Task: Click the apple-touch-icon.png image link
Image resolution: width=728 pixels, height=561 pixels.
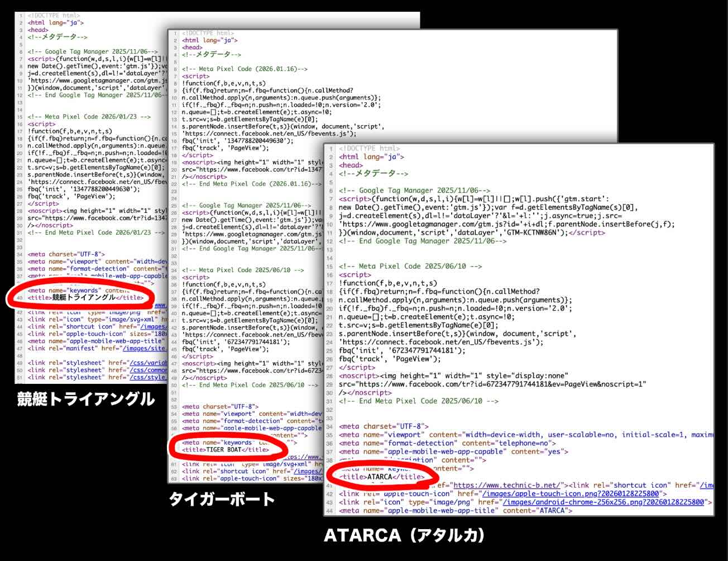Action: (572, 494)
